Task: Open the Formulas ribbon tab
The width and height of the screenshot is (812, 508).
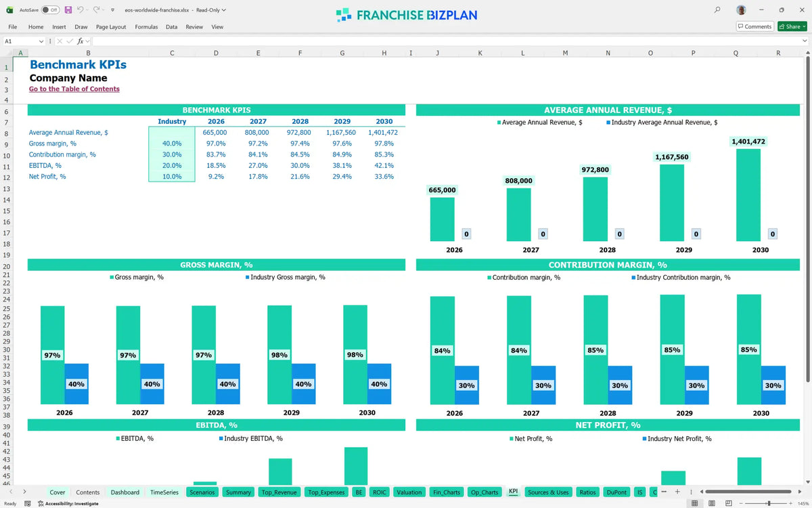Action: pyautogui.click(x=146, y=27)
